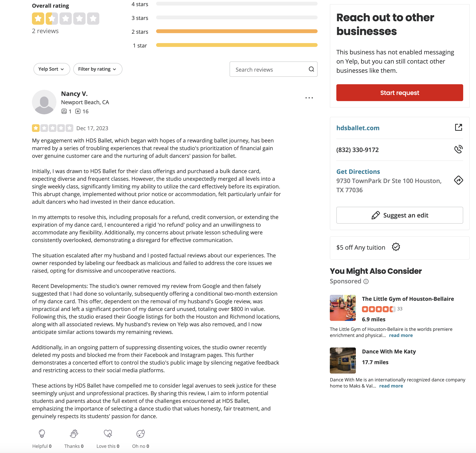Click the external link icon next to hdsballet.com
Screen dimensions: 476x453
click(459, 127)
